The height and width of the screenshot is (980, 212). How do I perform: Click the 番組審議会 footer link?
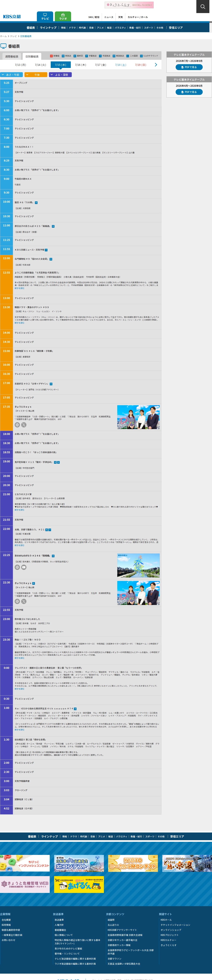point(60,930)
